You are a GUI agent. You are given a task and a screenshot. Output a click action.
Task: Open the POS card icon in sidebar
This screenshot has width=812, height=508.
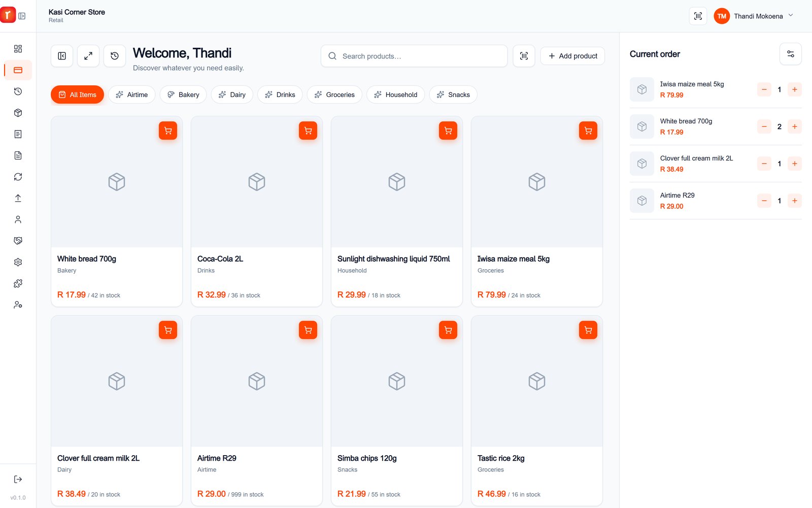[18, 70]
